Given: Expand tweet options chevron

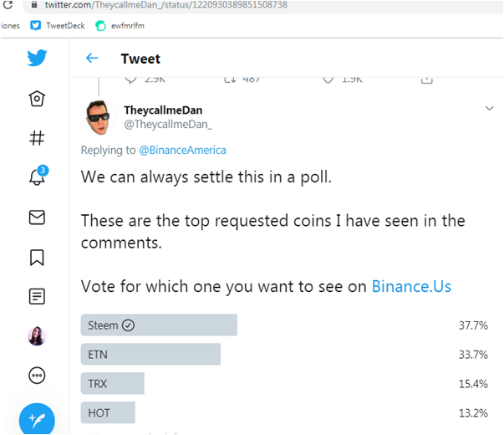Looking at the screenshot, I should [x=489, y=109].
